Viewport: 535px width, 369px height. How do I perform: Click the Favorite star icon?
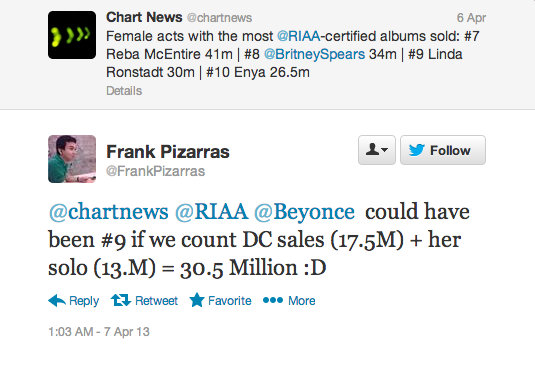[x=197, y=300]
